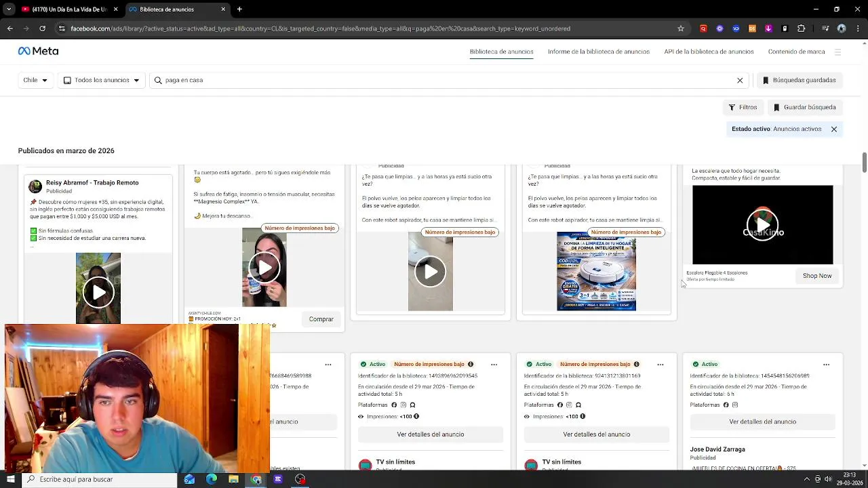Click the Comprar button
This screenshot has width=868, height=488.
[321, 319]
